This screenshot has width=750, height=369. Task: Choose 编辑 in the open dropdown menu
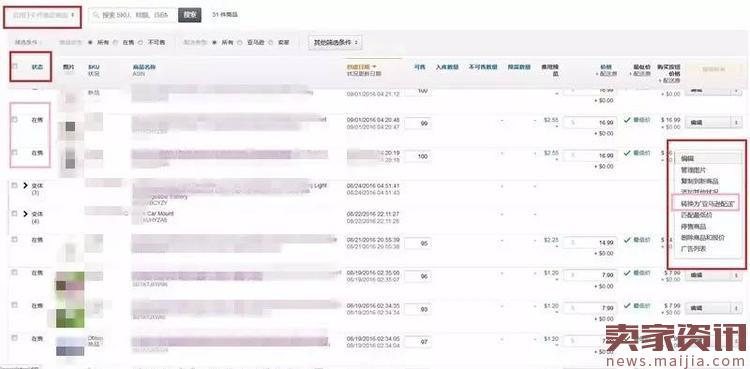pyautogui.click(x=707, y=158)
